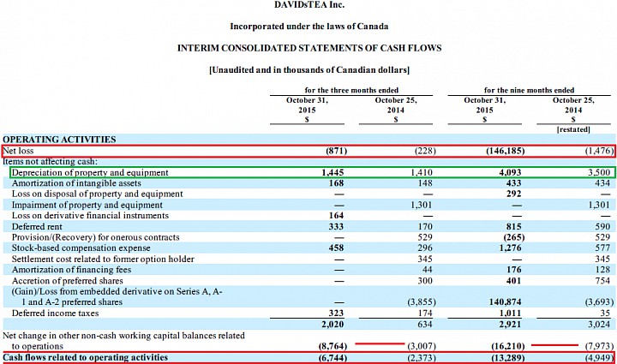This screenshot has width=617, height=364.
Task: Select deferred income taxes value '323'
Action: [x=336, y=313]
